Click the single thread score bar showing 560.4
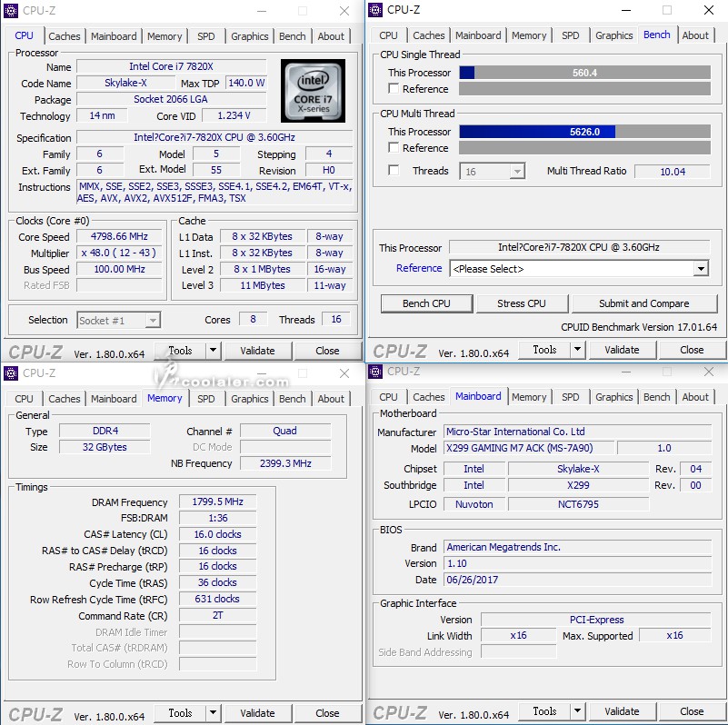 click(x=585, y=73)
